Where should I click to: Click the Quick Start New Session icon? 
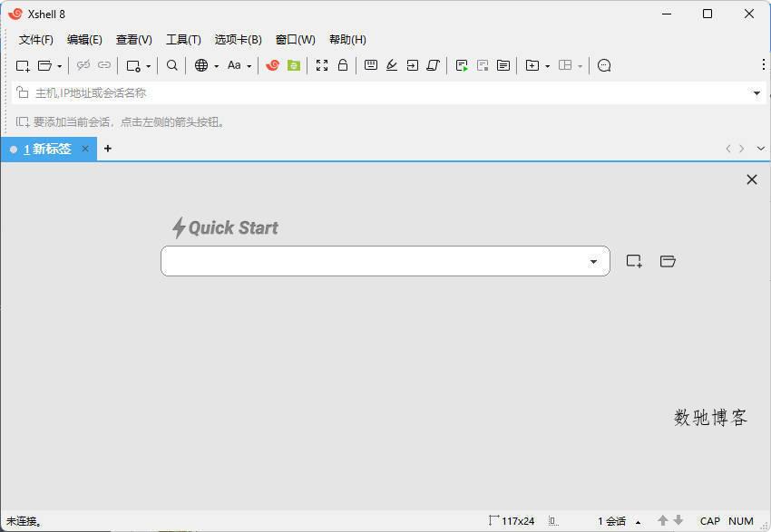click(x=634, y=261)
